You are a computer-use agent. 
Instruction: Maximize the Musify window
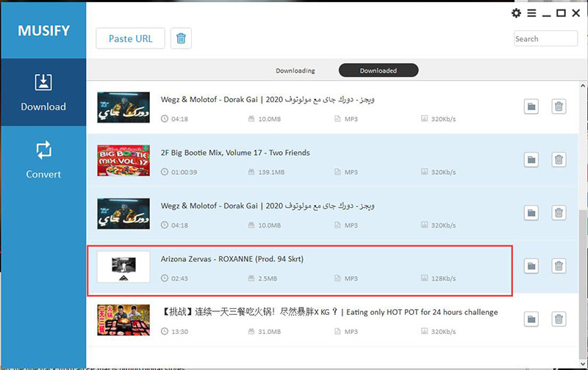pos(561,13)
